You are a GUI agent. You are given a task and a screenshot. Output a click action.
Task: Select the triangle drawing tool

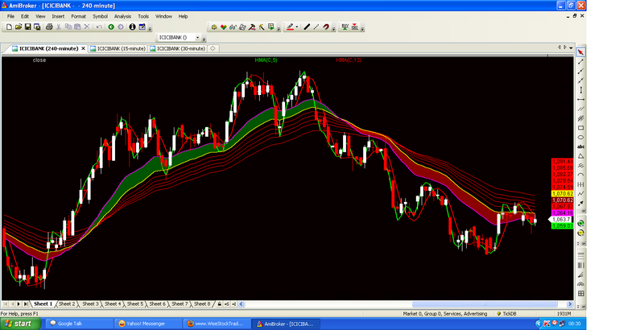580,156
